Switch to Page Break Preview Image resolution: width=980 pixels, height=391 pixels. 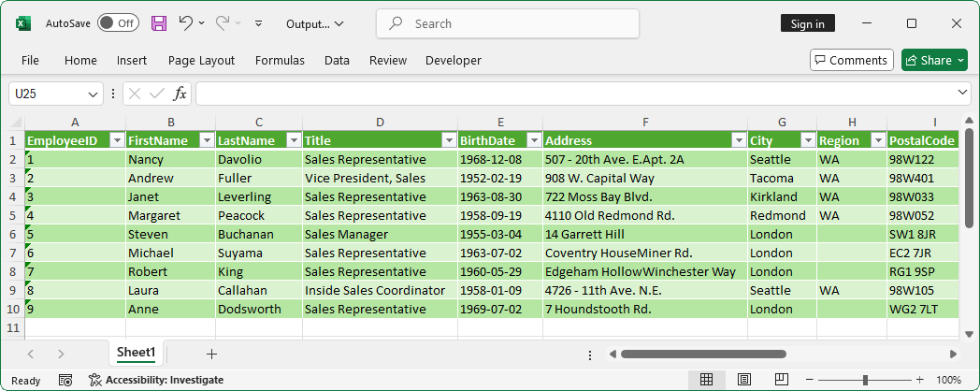(x=781, y=380)
